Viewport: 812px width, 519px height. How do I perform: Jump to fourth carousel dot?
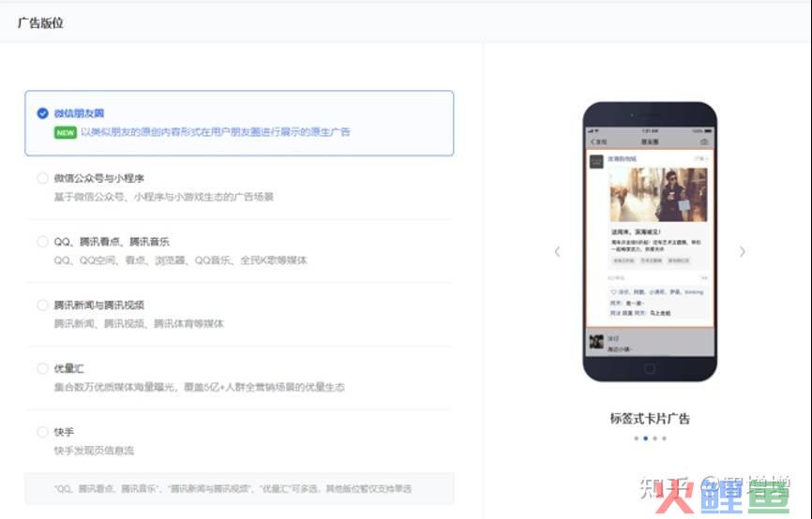coord(664,438)
